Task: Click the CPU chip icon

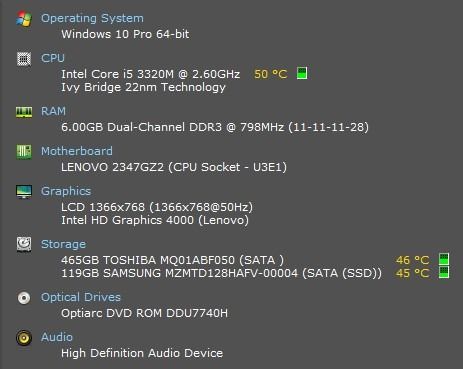Action: coord(24,59)
